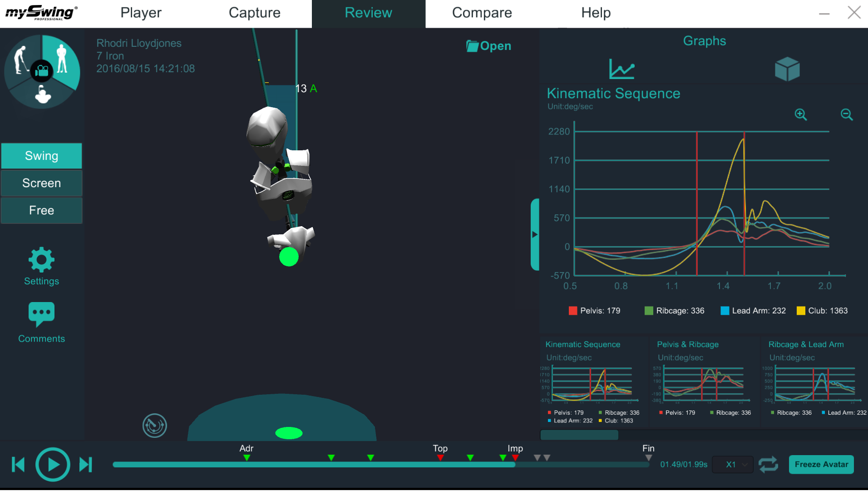Choose the Swing view mode
The width and height of the screenshot is (868, 491).
pyautogui.click(x=41, y=156)
